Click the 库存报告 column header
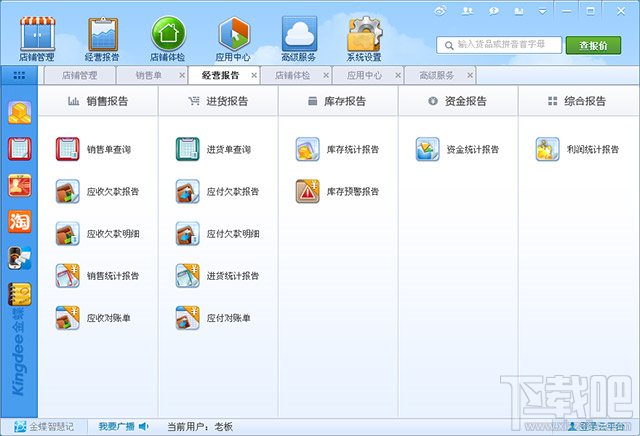This screenshot has width=640, height=436. 338,101
